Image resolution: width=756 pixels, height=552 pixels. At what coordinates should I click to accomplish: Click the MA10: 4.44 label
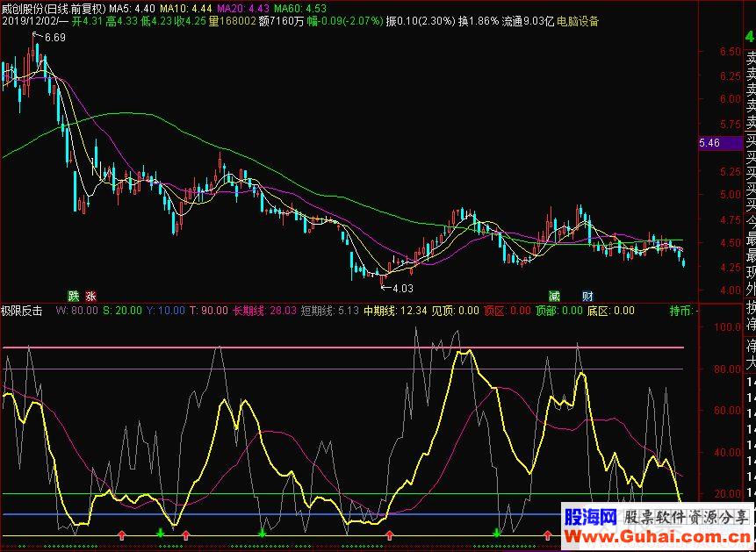coord(186,9)
